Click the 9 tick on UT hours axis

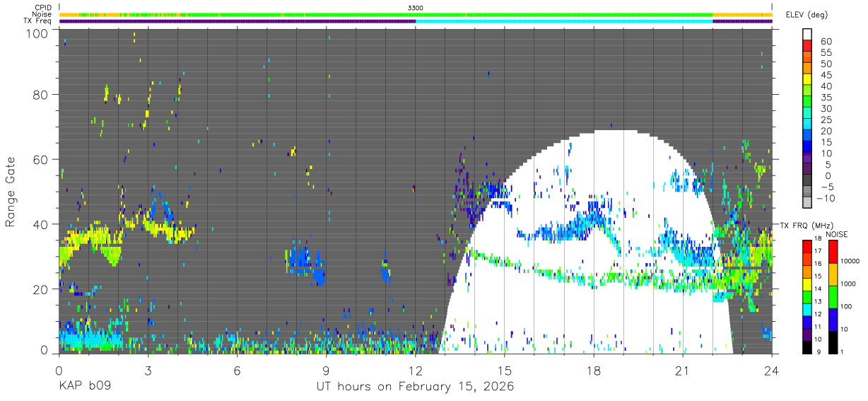tap(327, 371)
